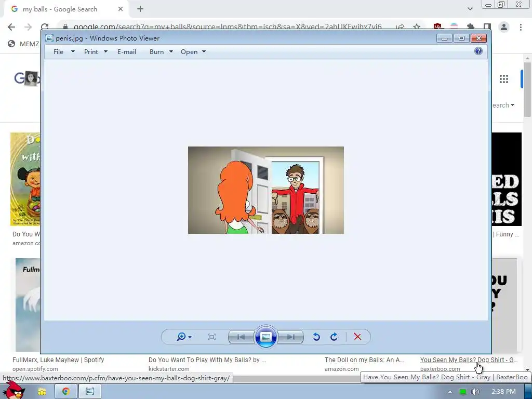Open the file explorer taskbar icon
The width and height of the screenshot is (532, 399).
[x=42, y=392]
